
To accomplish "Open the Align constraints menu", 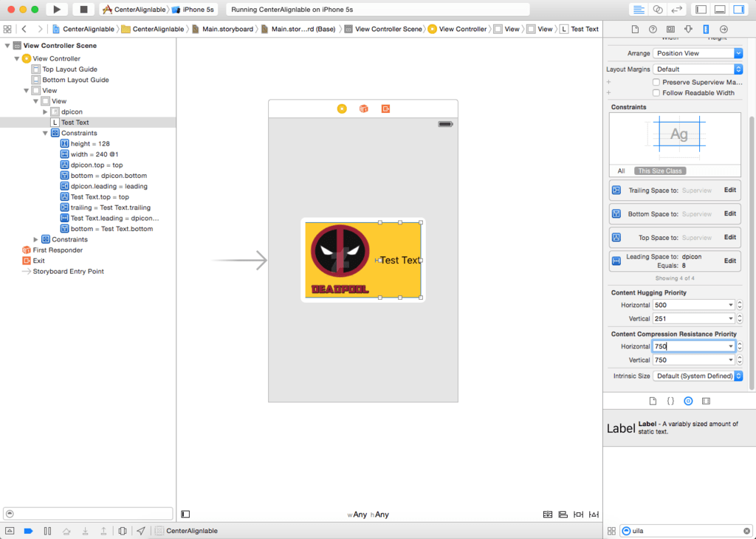I will click(x=563, y=515).
